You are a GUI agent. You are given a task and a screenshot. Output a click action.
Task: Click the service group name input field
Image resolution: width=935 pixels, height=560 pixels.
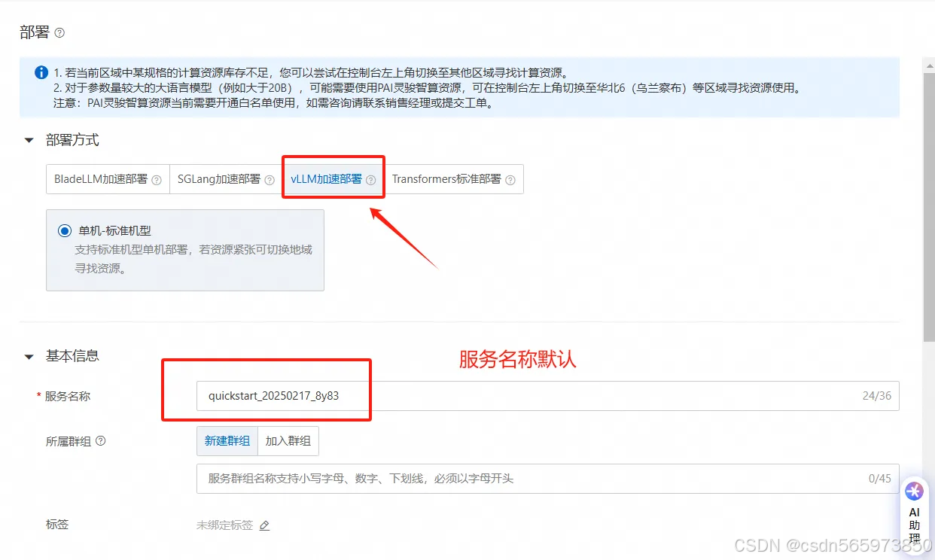[x=452, y=479]
